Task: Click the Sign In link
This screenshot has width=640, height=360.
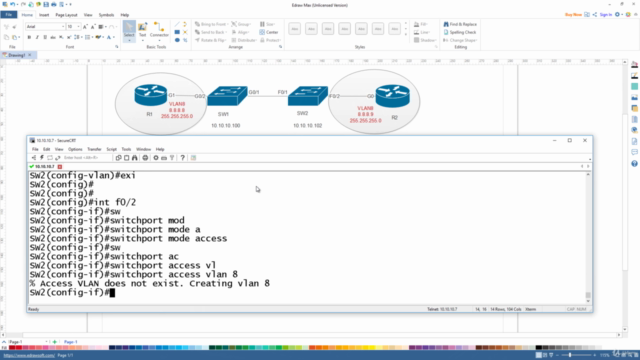Action: click(x=606, y=15)
